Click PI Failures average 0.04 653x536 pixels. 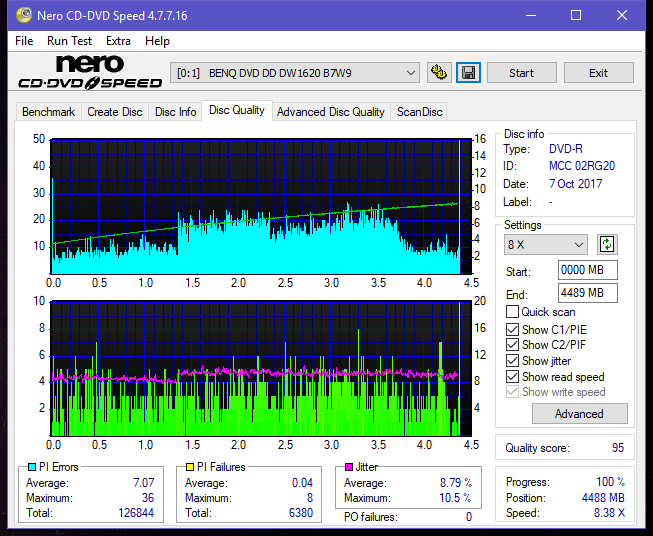coord(302,483)
